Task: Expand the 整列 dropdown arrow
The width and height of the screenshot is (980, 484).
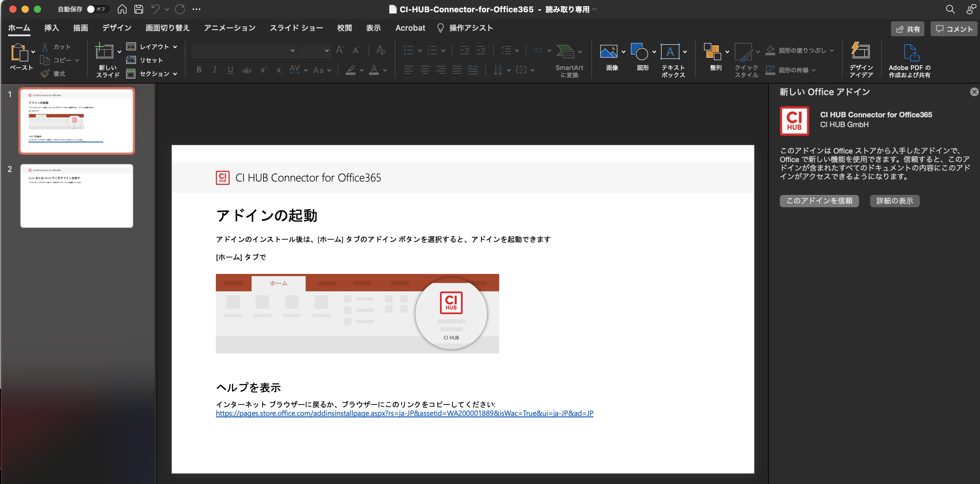Action: click(x=727, y=52)
